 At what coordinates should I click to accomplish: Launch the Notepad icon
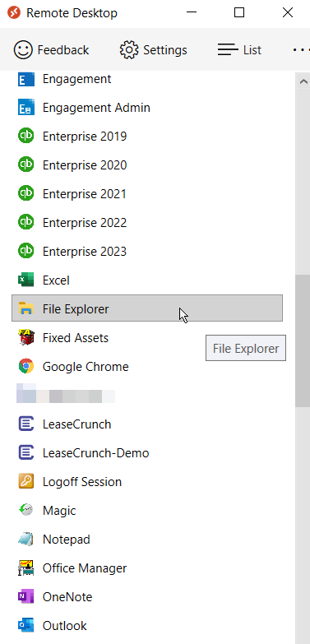pos(26,539)
